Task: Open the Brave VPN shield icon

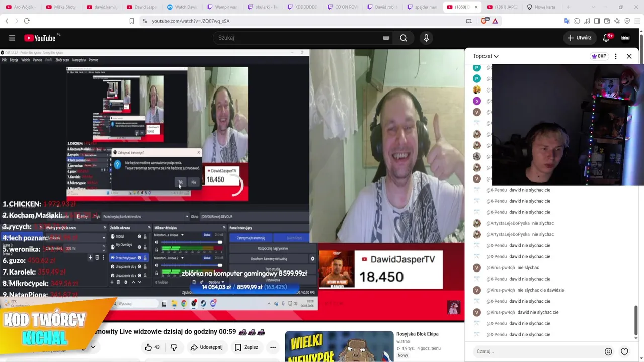Action: pos(627,21)
